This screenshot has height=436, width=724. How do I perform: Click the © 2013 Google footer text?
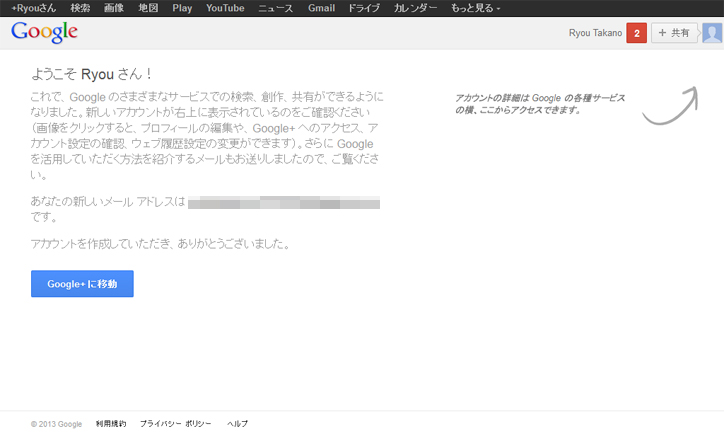pyautogui.click(x=56, y=424)
